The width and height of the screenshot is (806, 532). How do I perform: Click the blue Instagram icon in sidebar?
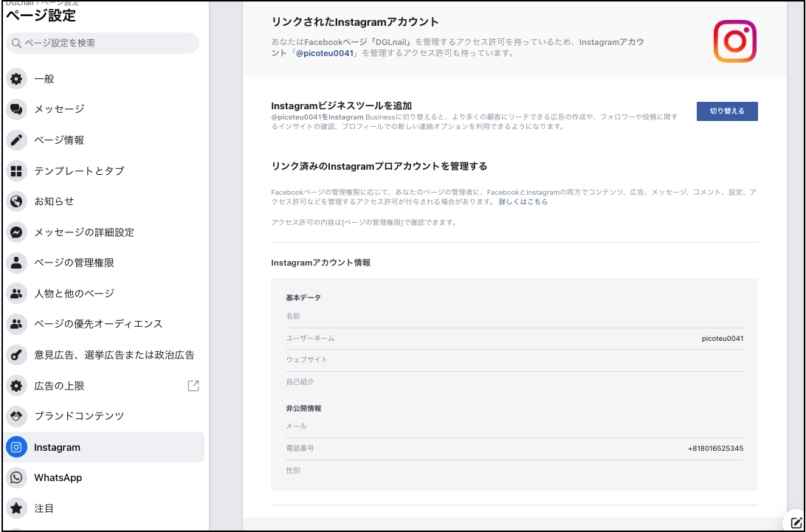click(x=16, y=447)
